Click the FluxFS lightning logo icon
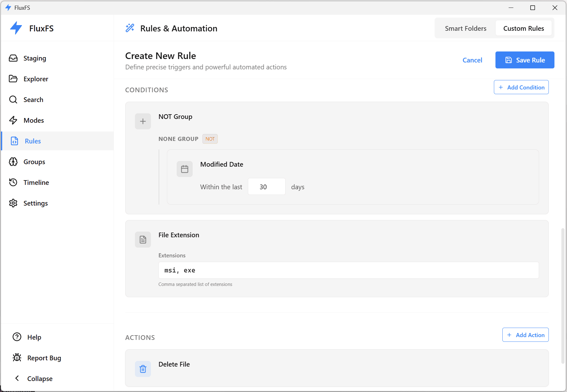This screenshot has width=567, height=392. 16,28
